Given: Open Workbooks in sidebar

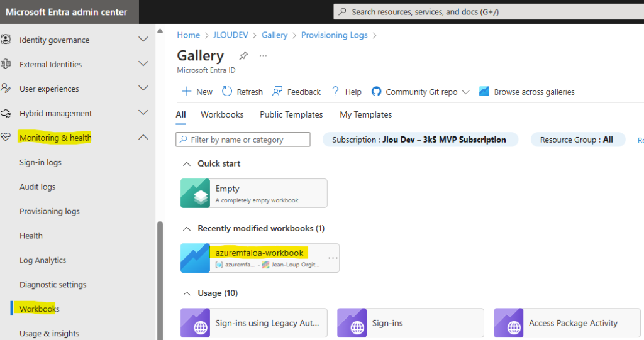Looking at the screenshot, I should click(x=40, y=309).
